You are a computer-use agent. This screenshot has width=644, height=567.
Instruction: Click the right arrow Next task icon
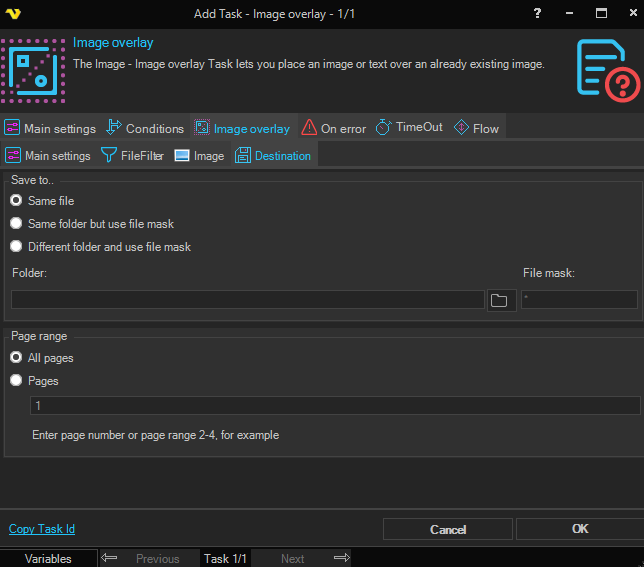(x=341, y=558)
